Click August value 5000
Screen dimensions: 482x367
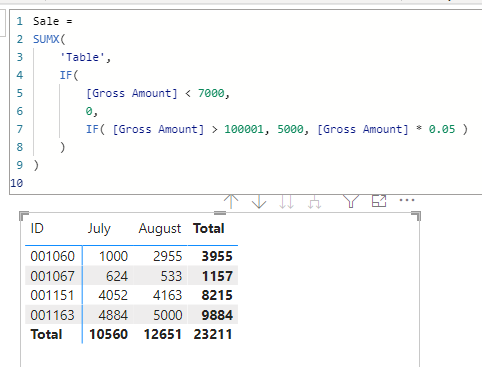[168, 315]
